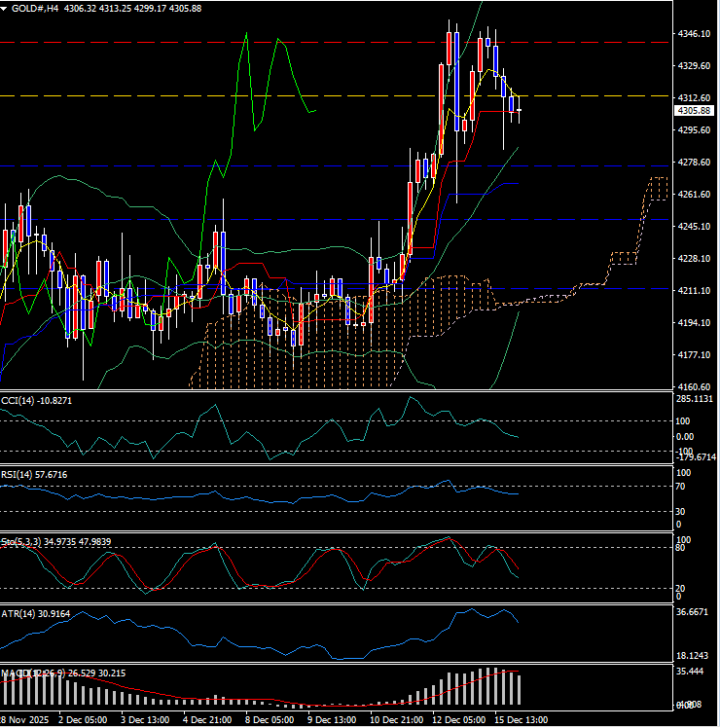Screen dimensions: 720x728
Task: Click the 15 Dec 13:00 time label
Action: 522,720
